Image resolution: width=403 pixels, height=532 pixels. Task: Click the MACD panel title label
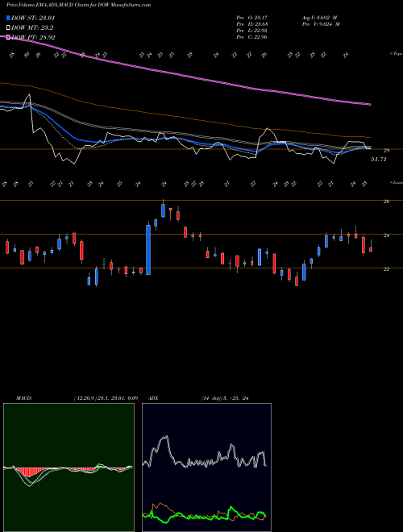(23, 398)
